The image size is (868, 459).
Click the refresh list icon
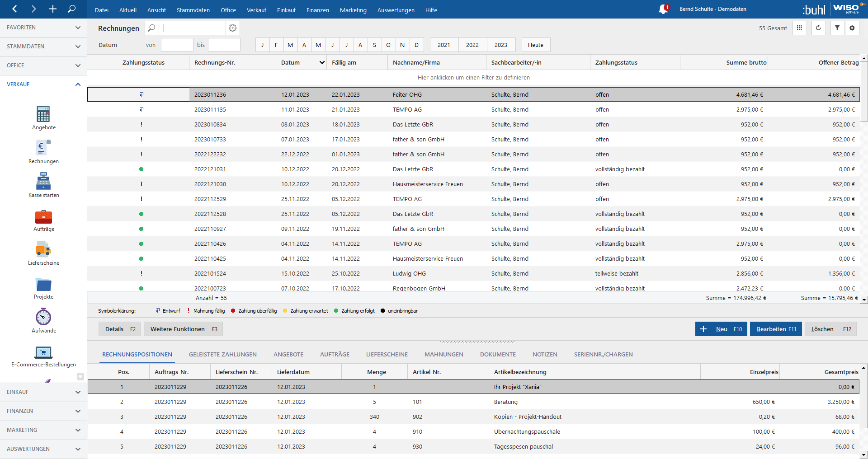[x=818, y=28]
